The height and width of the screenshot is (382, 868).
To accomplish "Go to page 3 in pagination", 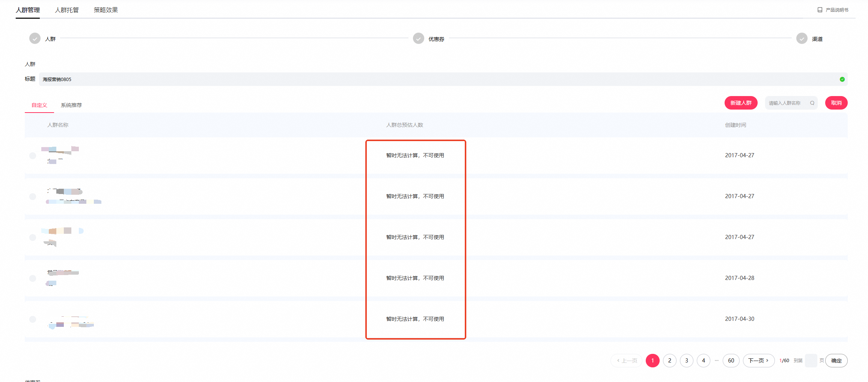I will tap(686, 361).
